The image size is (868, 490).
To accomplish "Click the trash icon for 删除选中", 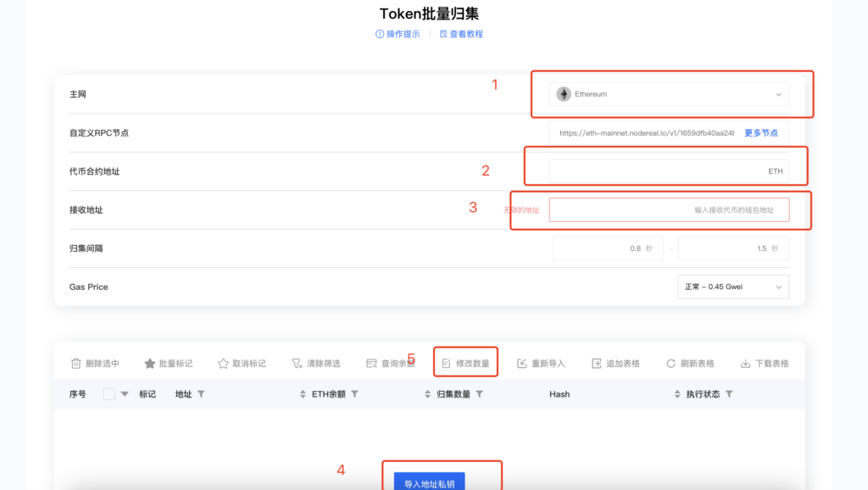I will (75, 363).
